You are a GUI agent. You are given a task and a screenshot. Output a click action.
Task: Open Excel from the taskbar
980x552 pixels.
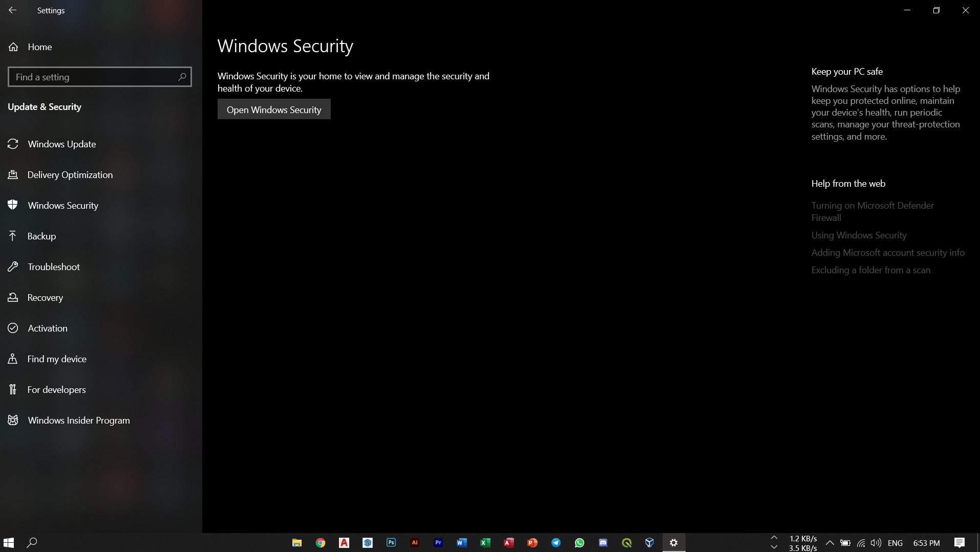click(486, 543)
